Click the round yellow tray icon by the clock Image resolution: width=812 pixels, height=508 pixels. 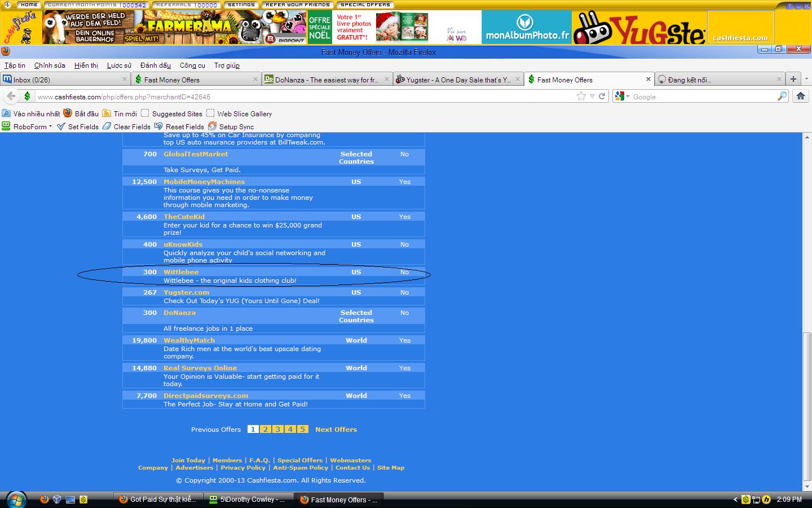tap(766, 500)
